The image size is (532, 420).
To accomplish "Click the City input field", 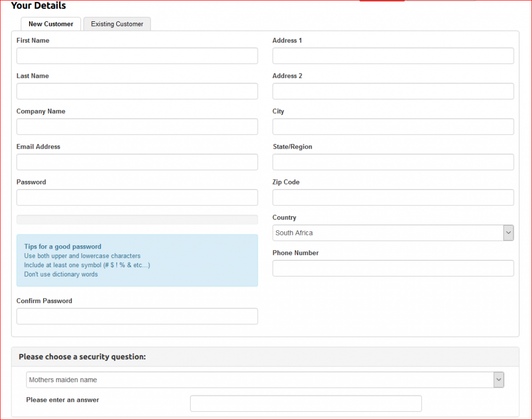I will pyautogui.click(x=393, y=127).
